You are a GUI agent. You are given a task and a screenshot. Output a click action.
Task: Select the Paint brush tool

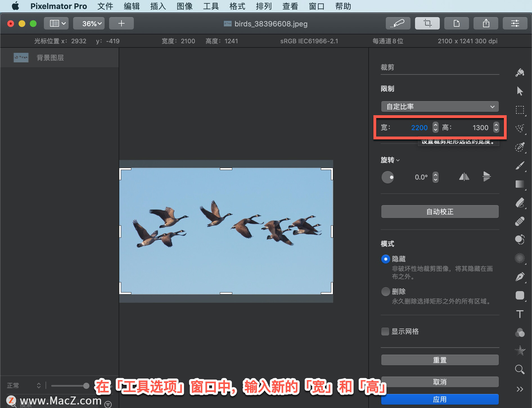(520, 166)
